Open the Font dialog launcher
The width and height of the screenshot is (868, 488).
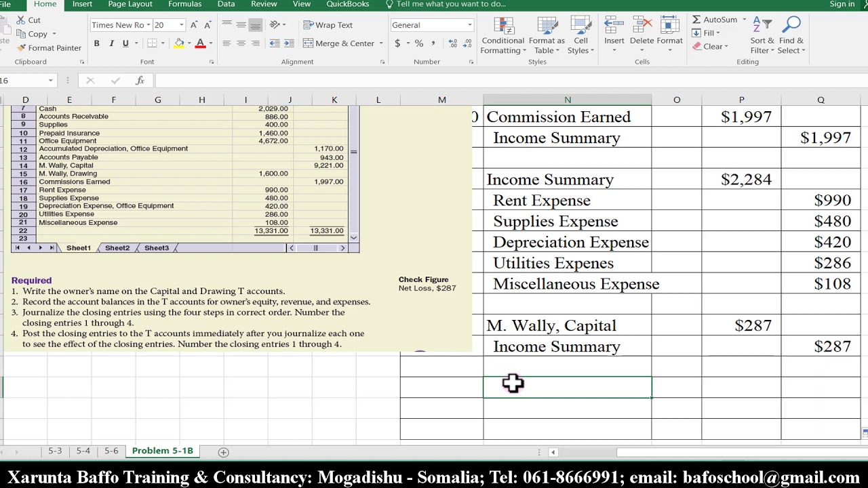point(212,62)
